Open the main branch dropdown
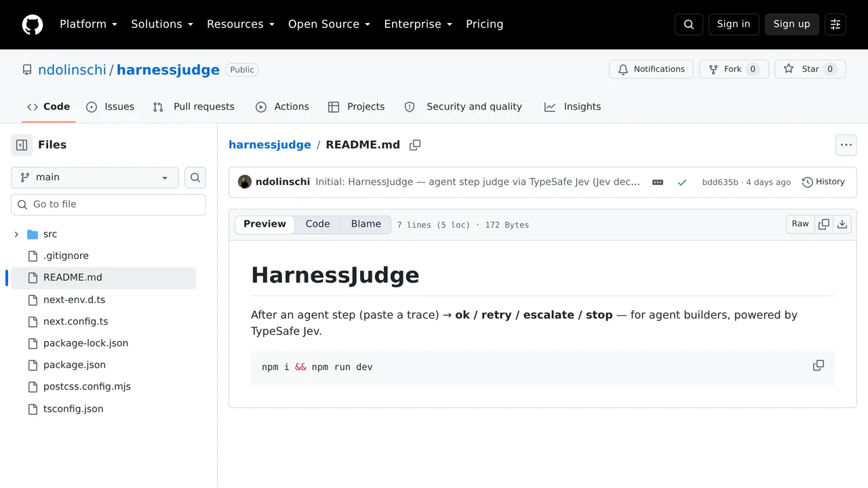This screenshot has width=868, height=488. coord(95,178)
